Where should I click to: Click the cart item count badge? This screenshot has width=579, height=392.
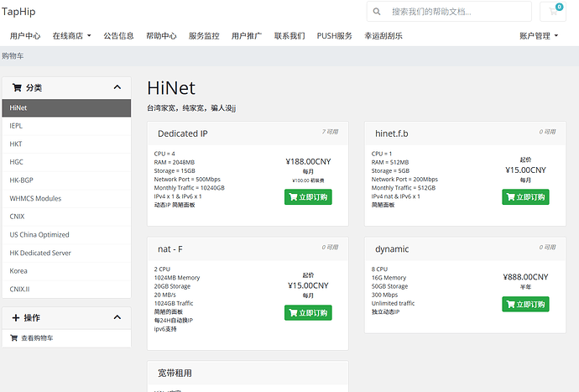(x=560, y=7)
